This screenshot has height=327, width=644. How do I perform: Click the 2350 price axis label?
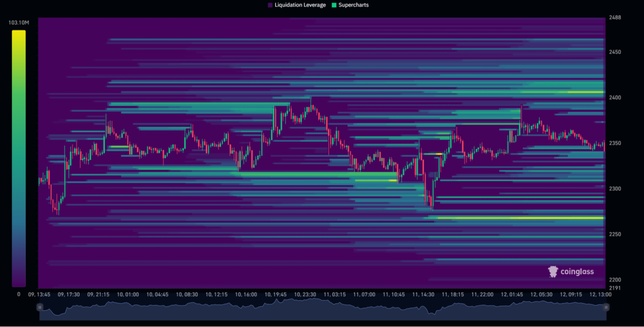(x=614, y=143)
